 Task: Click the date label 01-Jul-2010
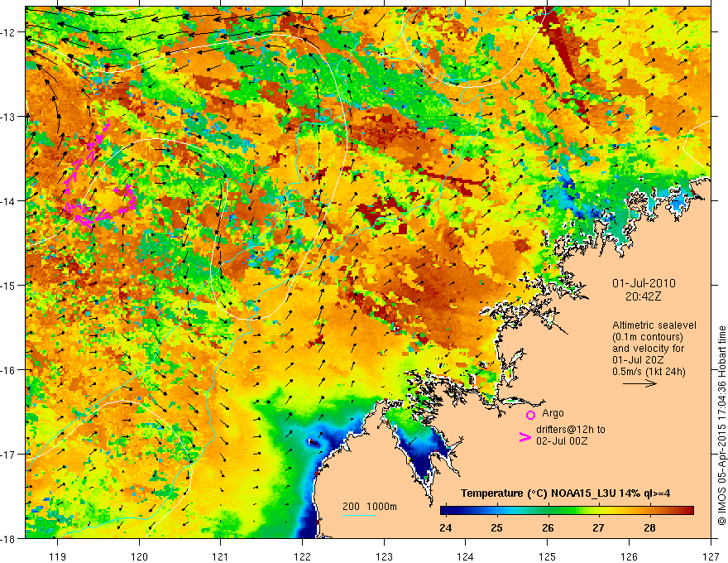tap(644, 283)
